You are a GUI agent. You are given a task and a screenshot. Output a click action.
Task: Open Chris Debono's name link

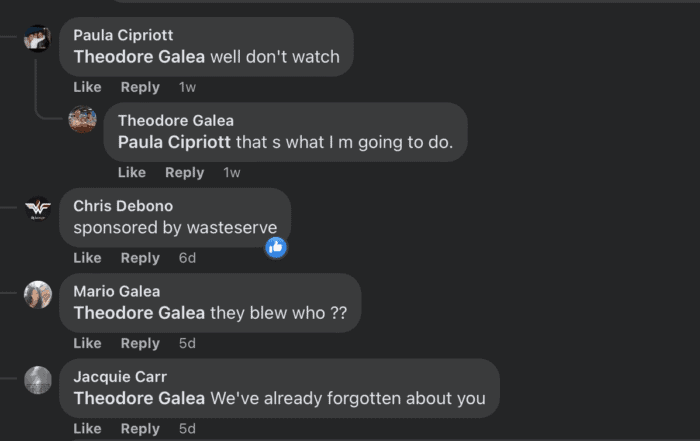tap(123, 206)
